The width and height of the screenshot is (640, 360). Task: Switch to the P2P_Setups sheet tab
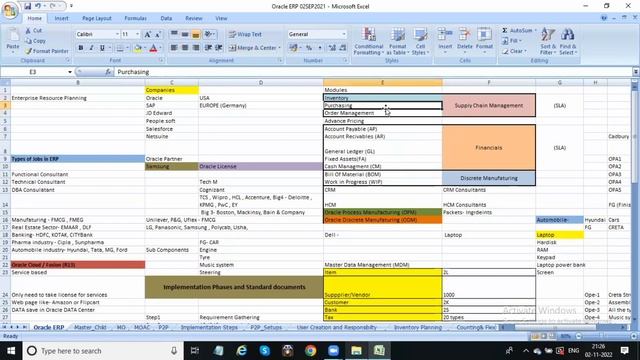tap(266, 327)
